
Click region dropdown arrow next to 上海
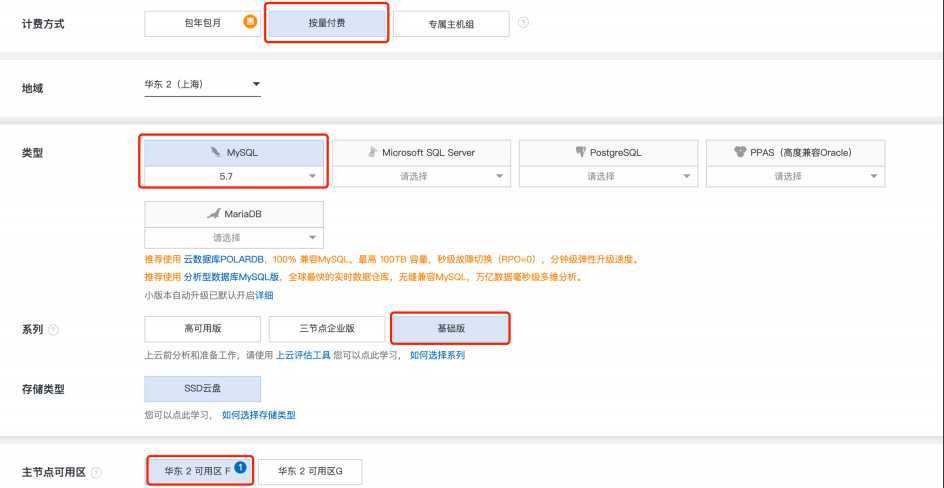click(x=256, y=84)
